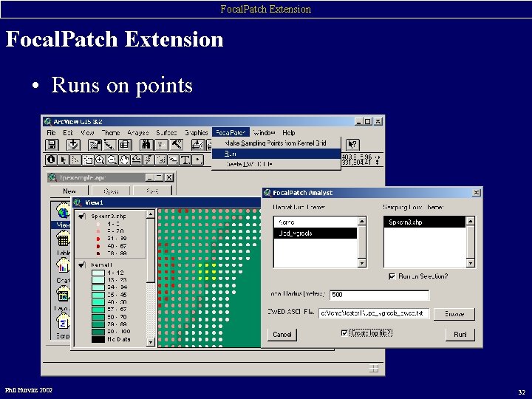Click the Find binoculars icon
This screenshot has width=532, height=399.
[x=146, y=145]
